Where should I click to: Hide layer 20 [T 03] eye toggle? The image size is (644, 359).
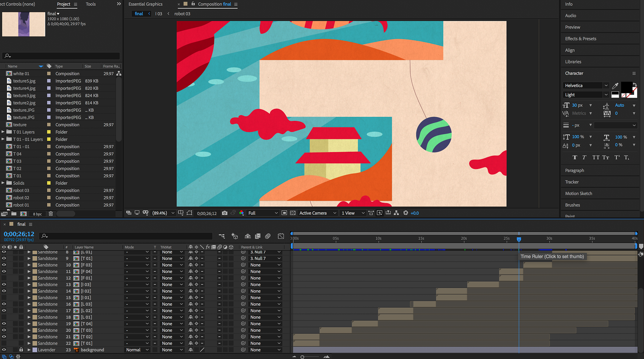[x=4, y=330]
